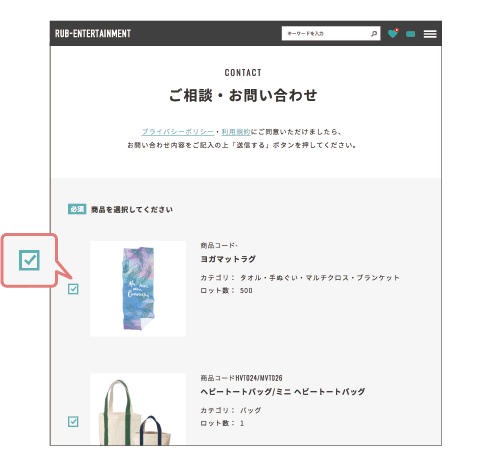The height and width of the screenshot is (465, 492).
Task: Click the CONTACT section heading
Action: [x=243, y=73]
